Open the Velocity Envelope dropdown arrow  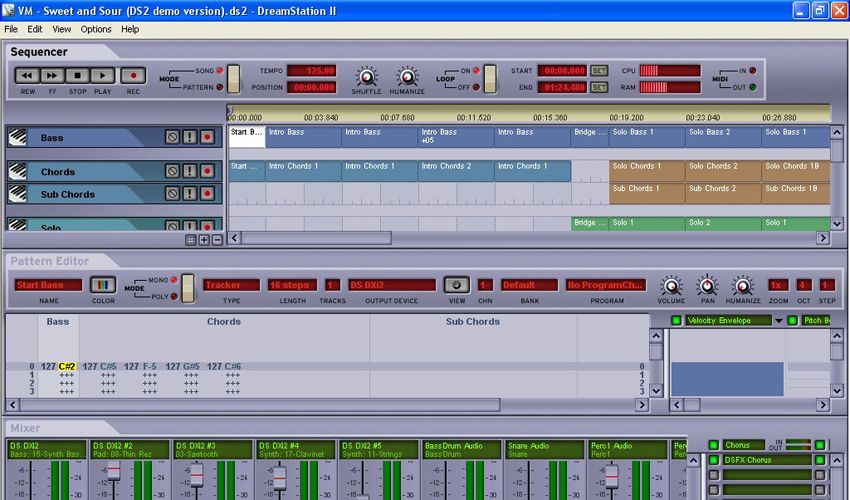(x=778, y=320)
